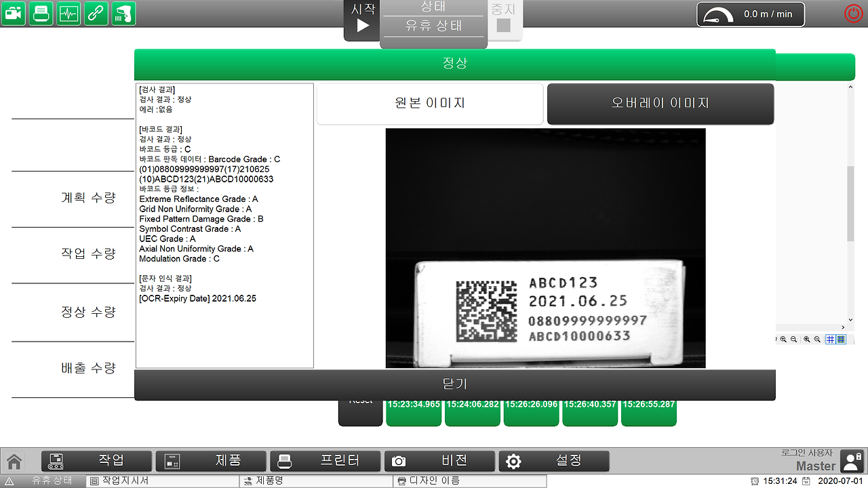Open the 설정 settings tab
The image size is (868, 488).
(554, 461)
